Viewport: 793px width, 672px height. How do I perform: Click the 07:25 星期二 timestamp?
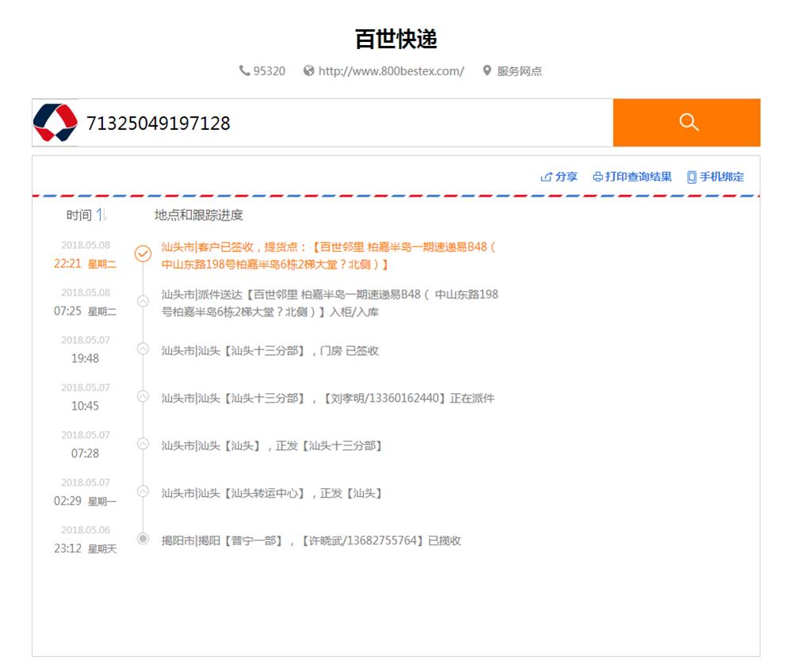(x=85, y=311)
